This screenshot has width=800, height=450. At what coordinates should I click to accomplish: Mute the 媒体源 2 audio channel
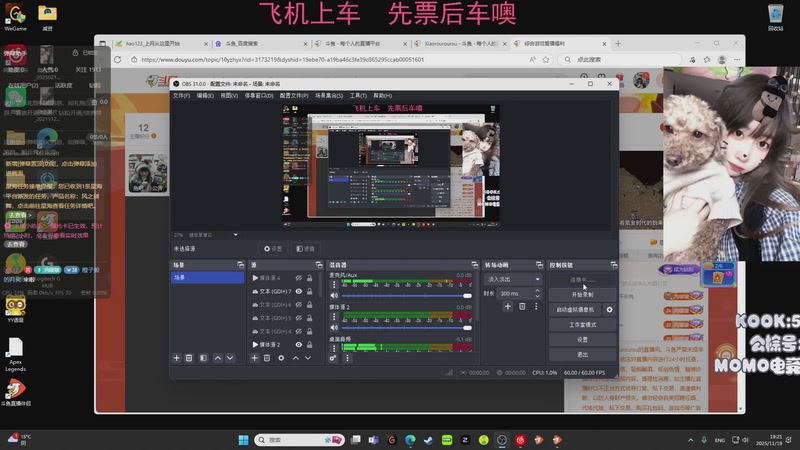(x=334, y=328)
